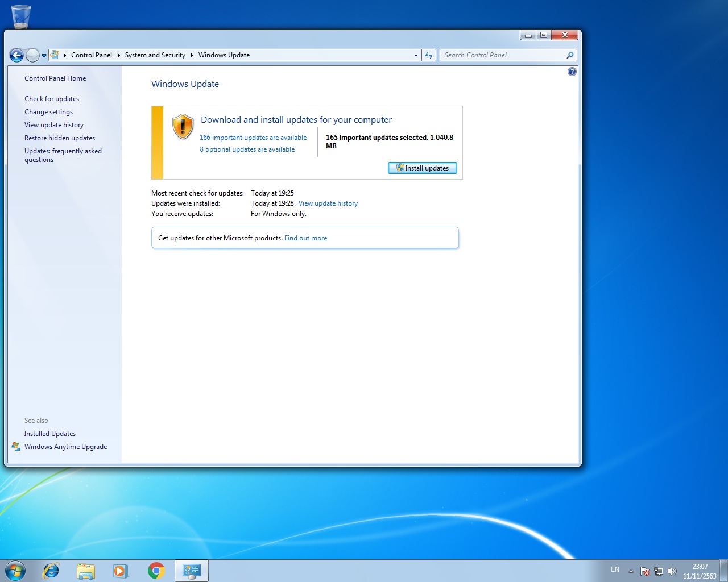The height and width of the screenshot is (582, 728).
Task: Click the Refresh button beside address bar
Action: coord(429,55)
